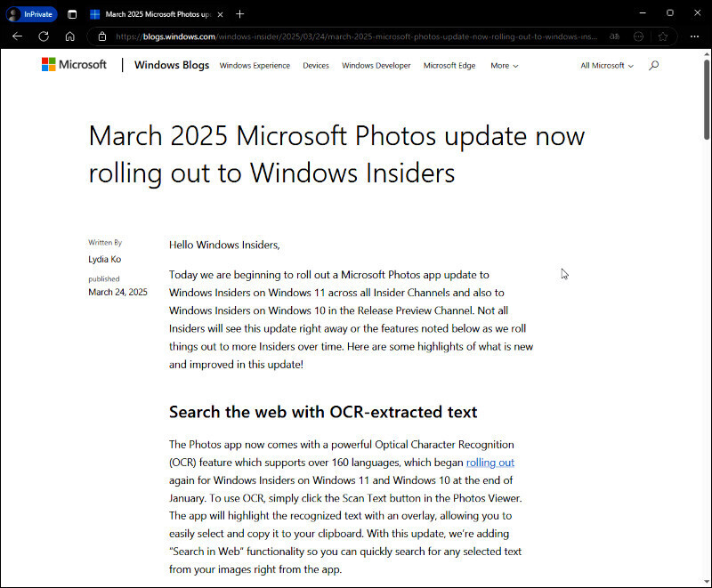The image size is (712, 588).
Task: Click the vertical scrollbar thumb
Action: pyautogui.click(x=707, y=100)
